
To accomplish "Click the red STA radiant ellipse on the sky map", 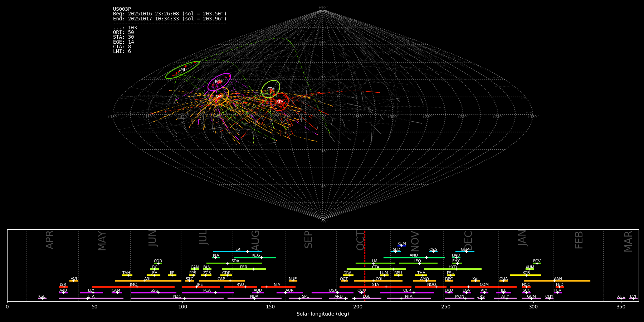I will [279, 102].
